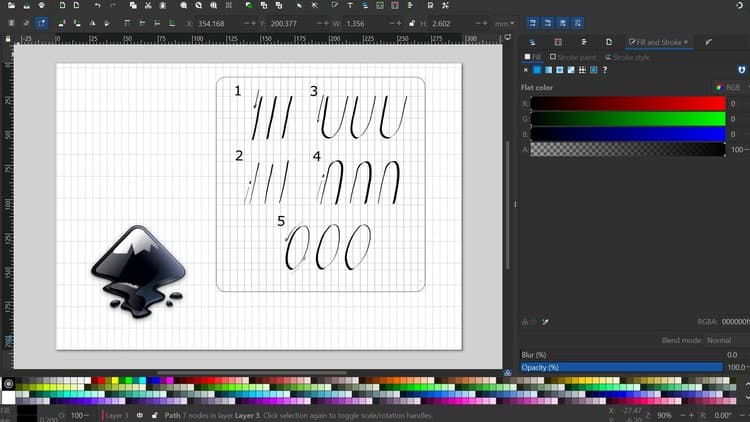
Task: Redo the last undone action
Action: (113, 5)
